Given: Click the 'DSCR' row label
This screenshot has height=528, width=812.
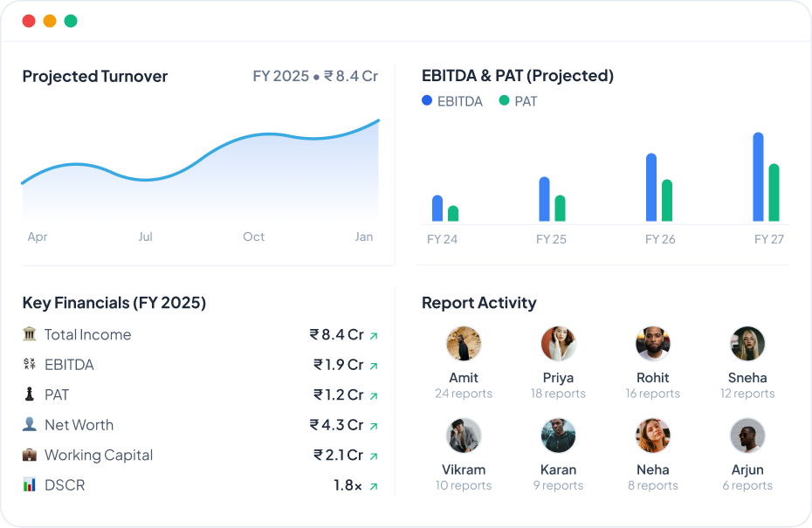Looking at the screenshot, I should tap(65, 485).
